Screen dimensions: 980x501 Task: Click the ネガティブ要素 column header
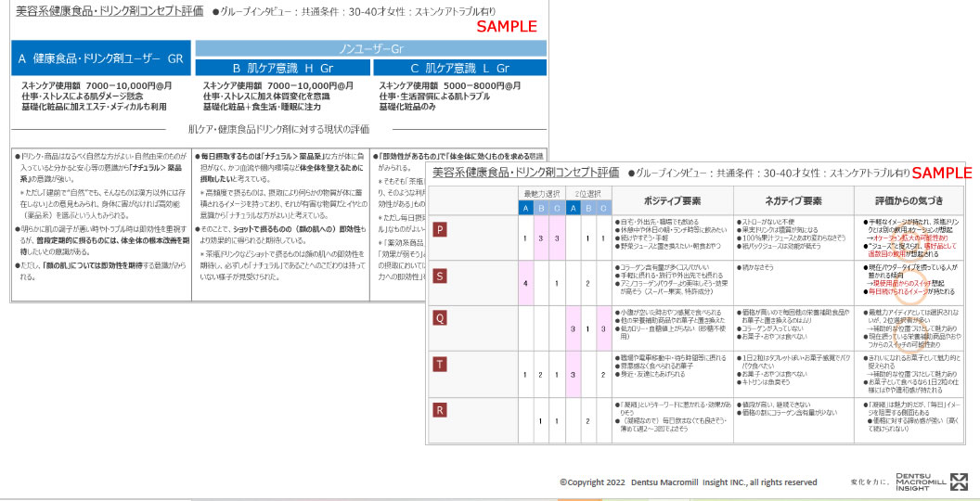793,200
